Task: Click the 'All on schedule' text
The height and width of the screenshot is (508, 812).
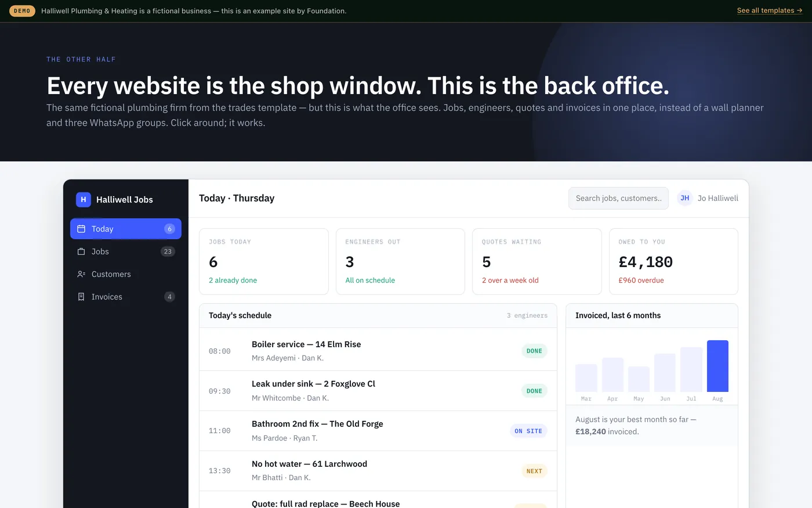Action: click(x=370, y=280)
